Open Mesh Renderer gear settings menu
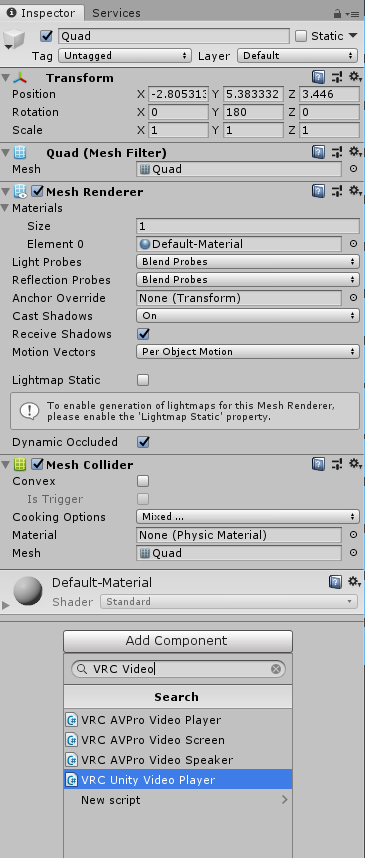Image resolution: width=365 pixels, height=858 pixels. (355, 191)
